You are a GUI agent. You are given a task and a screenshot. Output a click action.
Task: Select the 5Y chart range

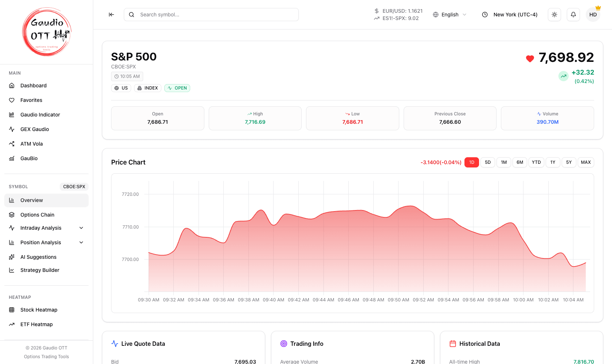tap(569, 162)
